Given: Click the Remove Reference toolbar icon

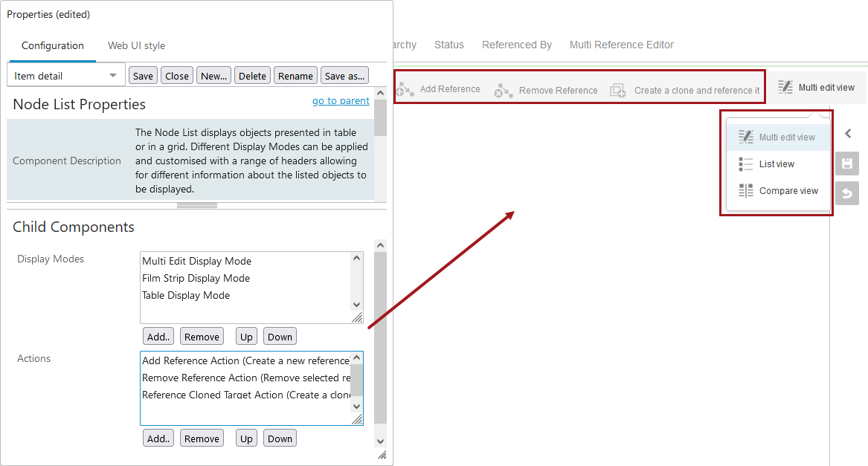Looking at the screenshot, I should click(x=504, y=91).
